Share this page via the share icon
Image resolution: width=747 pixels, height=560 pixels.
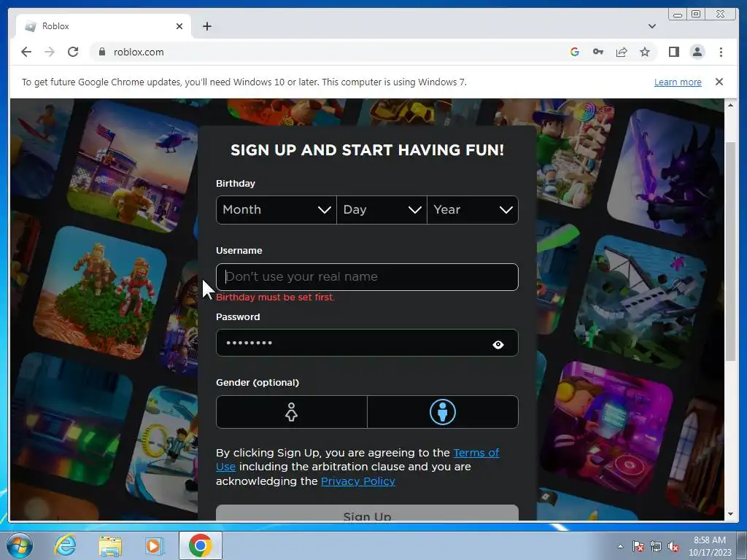tap(622, 52)
